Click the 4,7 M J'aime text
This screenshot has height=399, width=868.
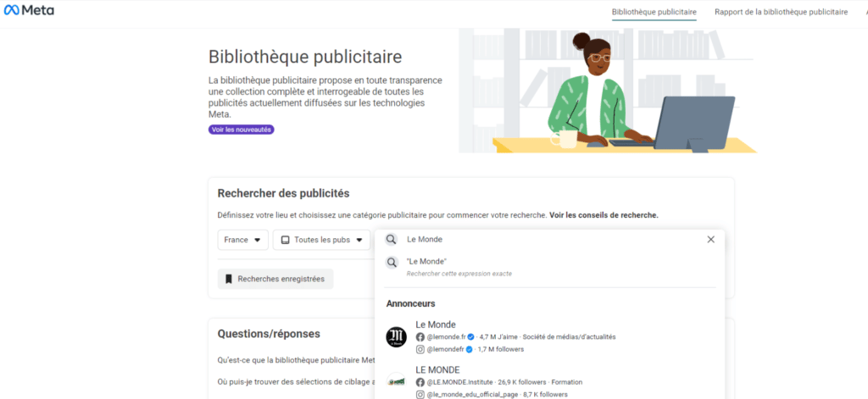coord(498,336)
